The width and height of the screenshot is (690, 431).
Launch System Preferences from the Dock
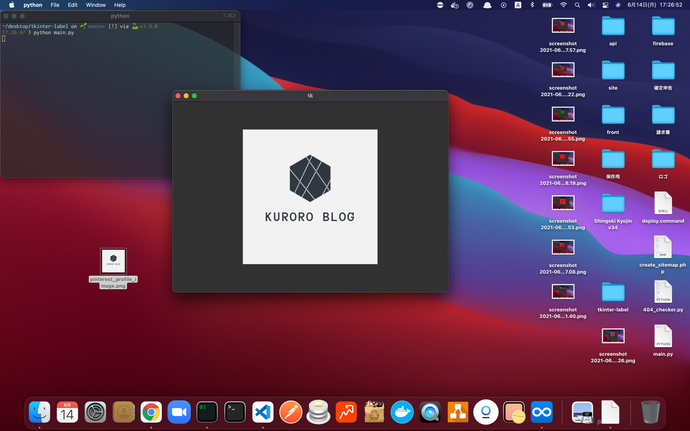95,413
